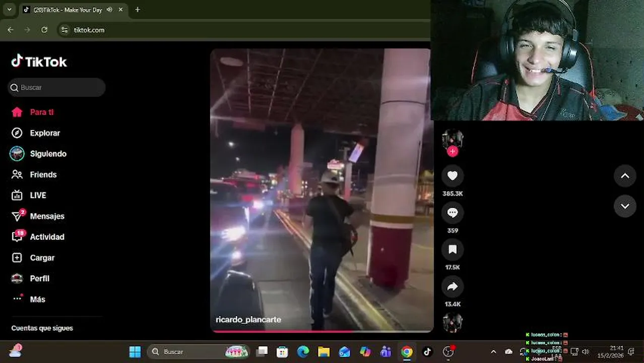Go to next video with down chevron
The height and width of the screenshot is (363, 644).
[x=625, y=206]
